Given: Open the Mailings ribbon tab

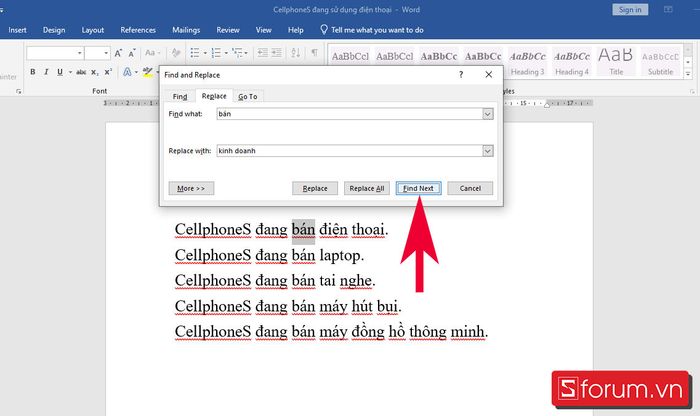Looking at the screenshot, I should pyautogui.click(x=186, y=30).
